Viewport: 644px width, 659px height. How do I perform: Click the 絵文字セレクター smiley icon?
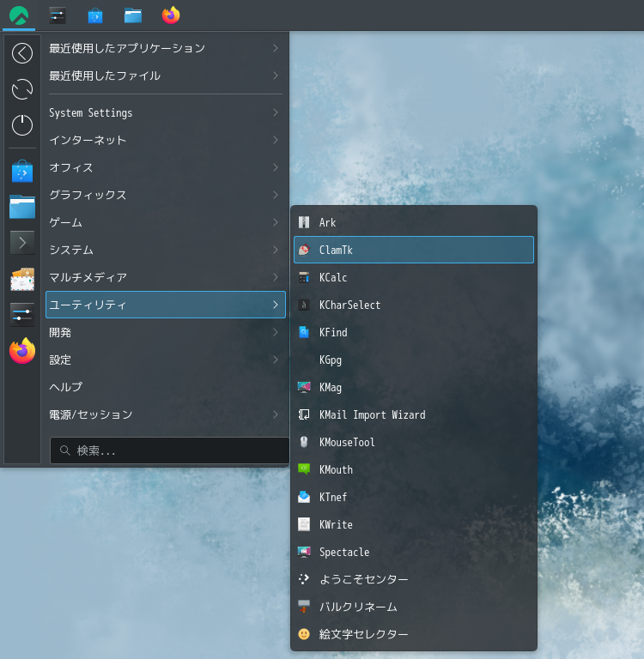tap(304, 634)
